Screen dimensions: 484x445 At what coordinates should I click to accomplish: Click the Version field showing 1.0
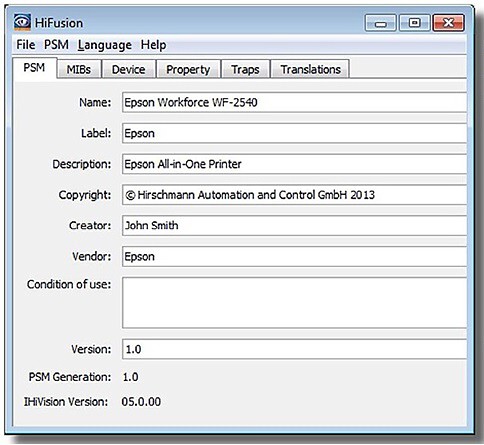coord(294,349)
